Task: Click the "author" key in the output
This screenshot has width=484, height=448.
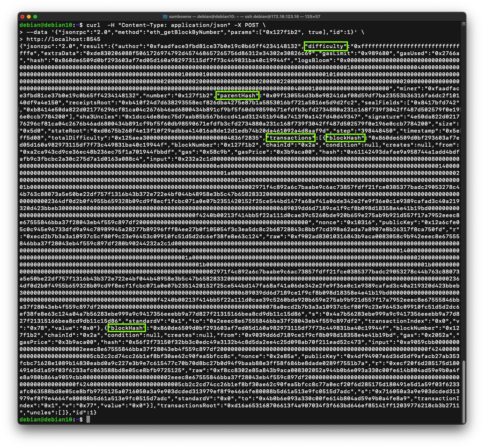Action: coord(129,46)
